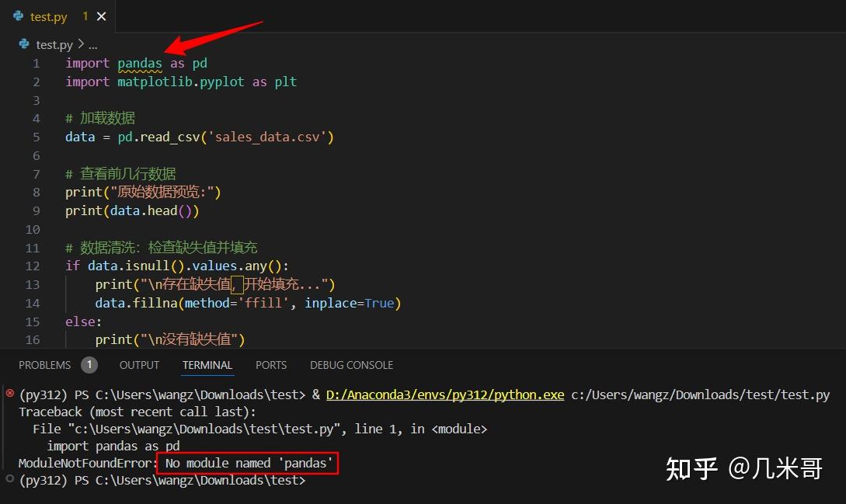846x504 pixels.
Task: Select the TERMINAL tab
Action: pos(207,365)
